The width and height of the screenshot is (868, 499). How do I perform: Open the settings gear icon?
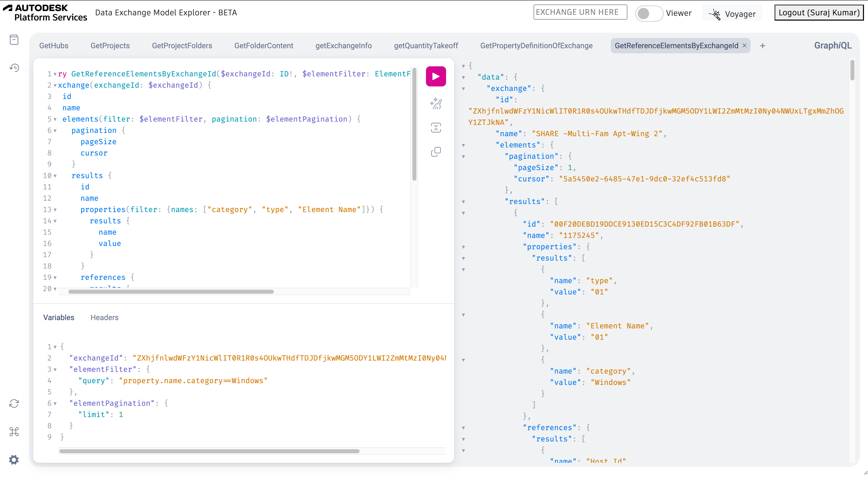(x=14, y=460)
